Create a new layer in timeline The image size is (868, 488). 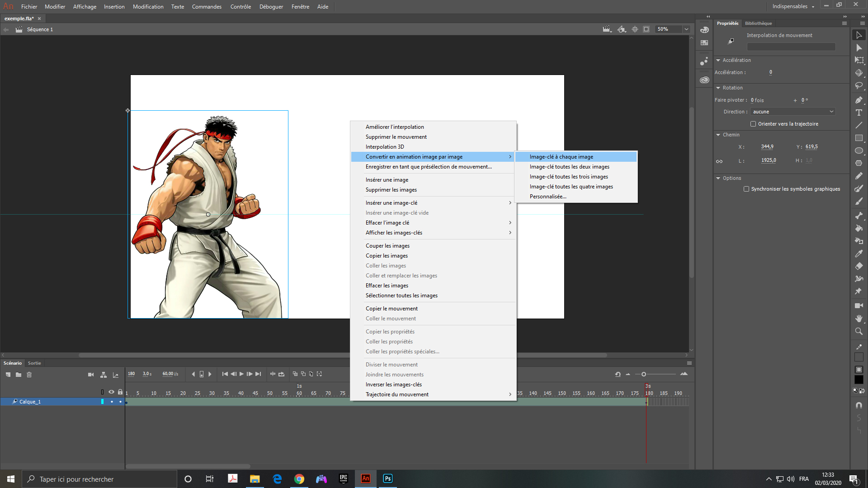tap(8, 375)
